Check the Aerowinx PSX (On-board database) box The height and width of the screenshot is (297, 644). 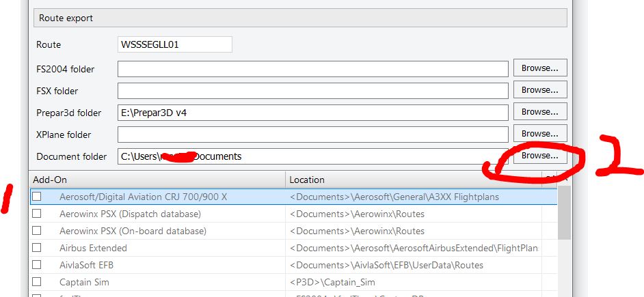tap(37, 231)
